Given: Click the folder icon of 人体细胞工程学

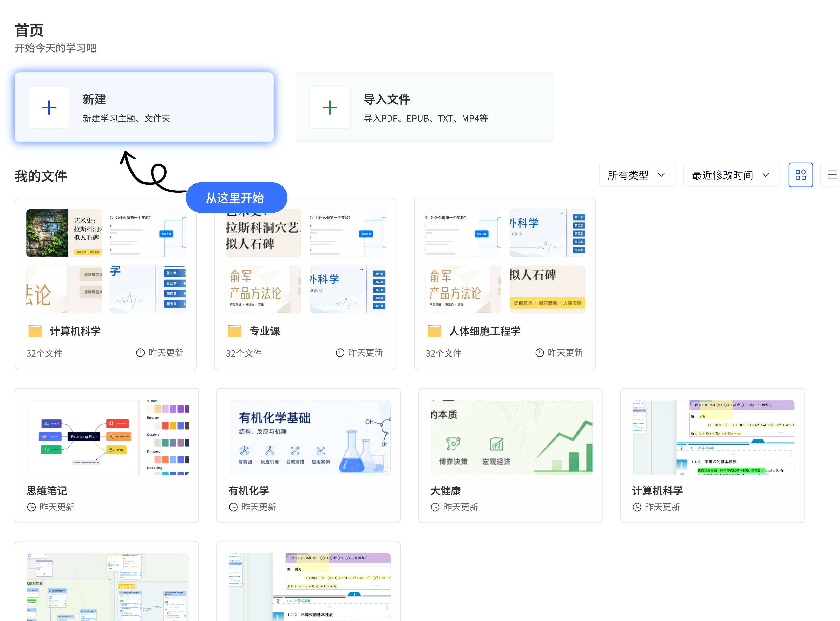Looking at the screenshot, I should point(434,331).
